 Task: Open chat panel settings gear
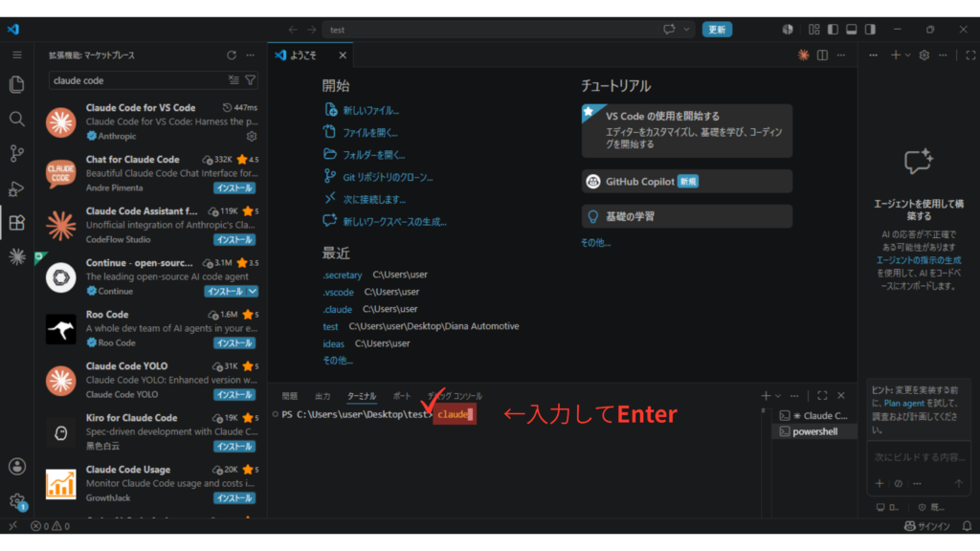point(924,55)
